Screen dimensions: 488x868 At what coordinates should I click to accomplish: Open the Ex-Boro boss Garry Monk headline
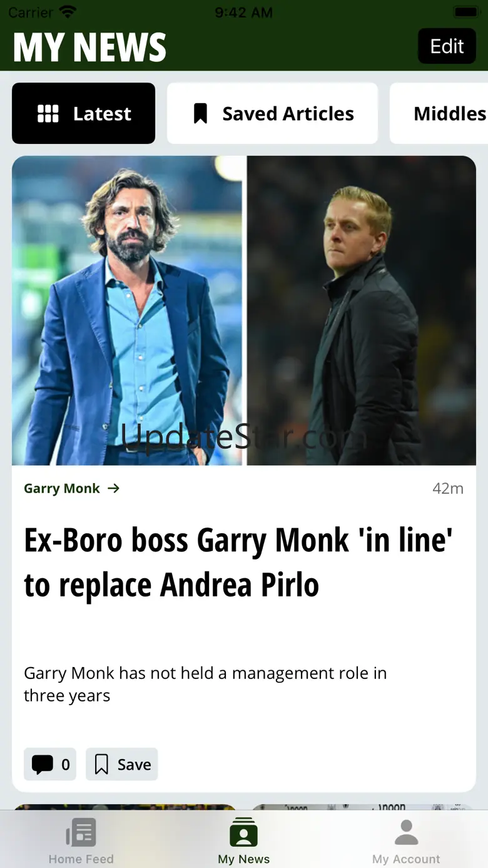(x=238, y=562)
